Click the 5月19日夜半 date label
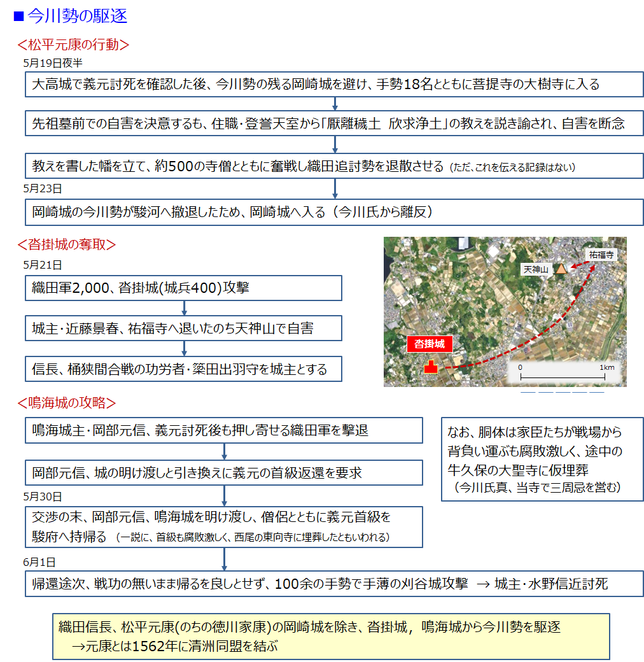This screenshot has height=662, width=644. tap(52, 63)
